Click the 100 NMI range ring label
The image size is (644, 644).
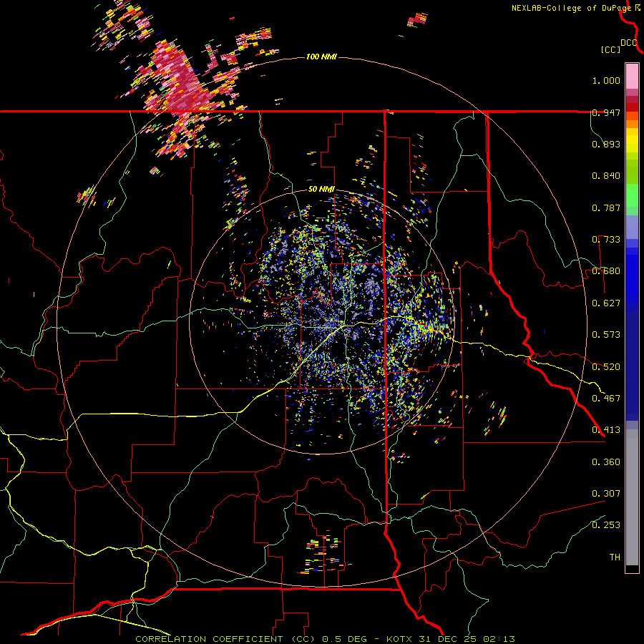click(321, 57)
